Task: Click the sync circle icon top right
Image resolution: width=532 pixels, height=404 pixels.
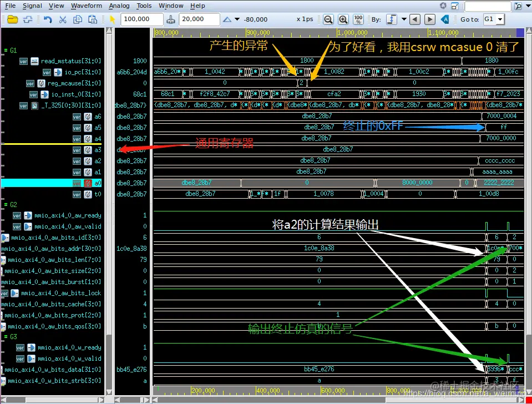Action: tap(443, 6)
